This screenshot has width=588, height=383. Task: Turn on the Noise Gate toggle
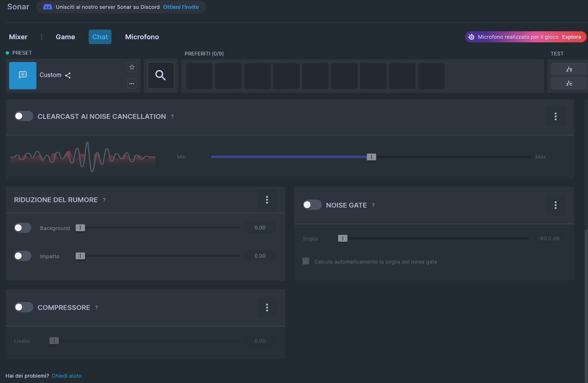[x=312, y=205]
